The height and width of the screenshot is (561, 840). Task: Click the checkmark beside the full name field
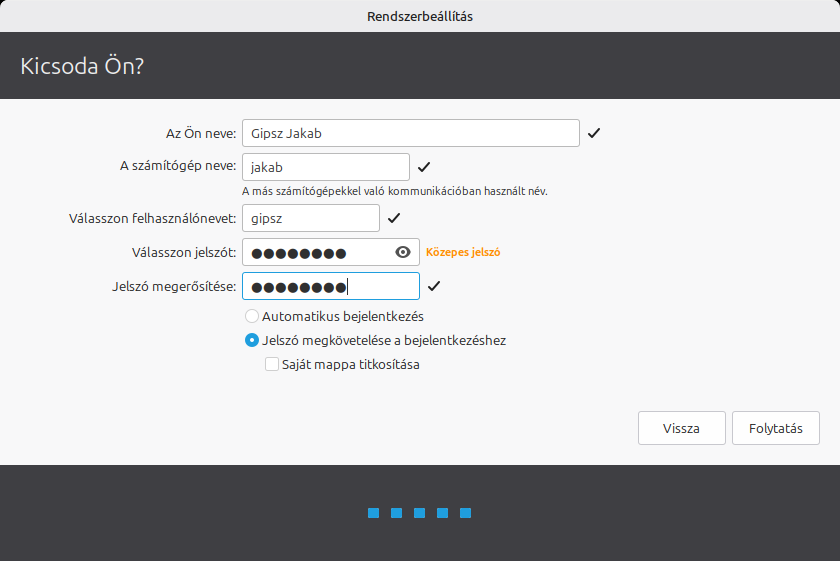click(x=594, y=133)
